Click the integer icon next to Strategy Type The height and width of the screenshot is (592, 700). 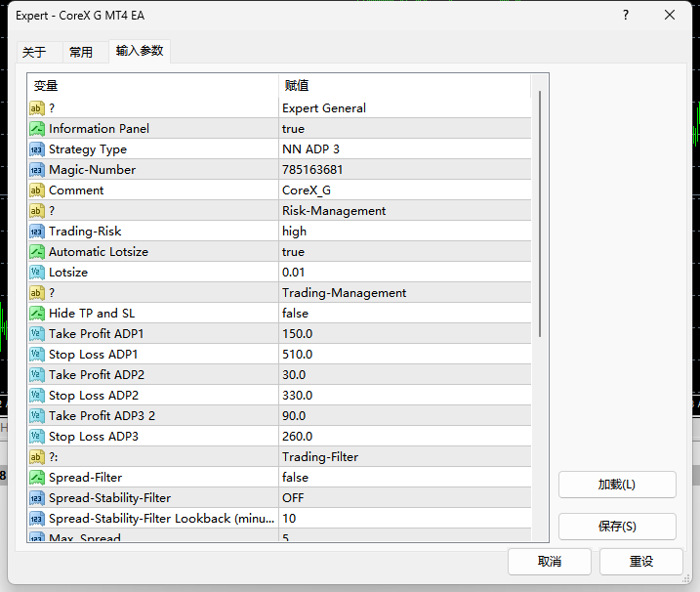[x=37, y=149]
